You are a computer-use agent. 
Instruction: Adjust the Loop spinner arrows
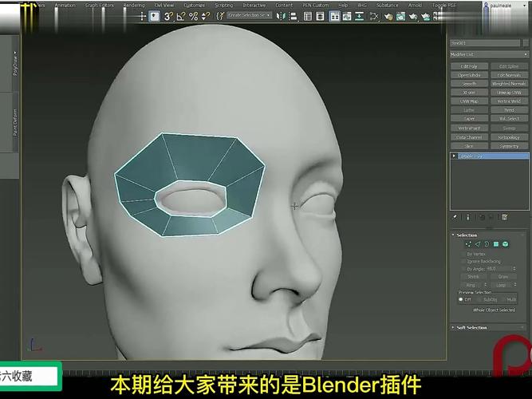(x=514, y=285)
